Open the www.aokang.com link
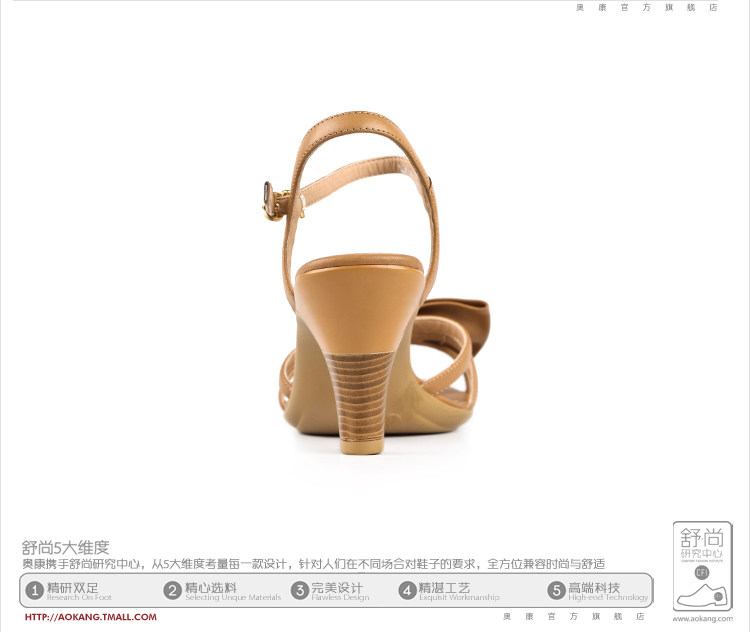This screenshot has width=750, height=632. point(702,619)
